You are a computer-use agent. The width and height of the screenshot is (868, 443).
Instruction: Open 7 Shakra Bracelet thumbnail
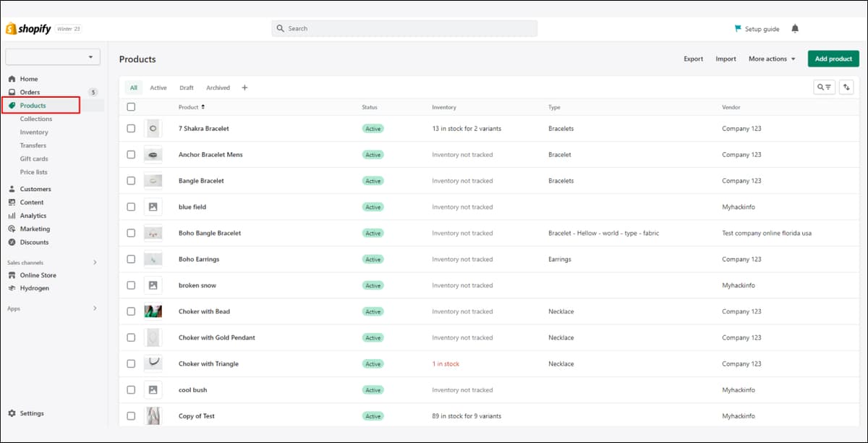coord(153,129)
